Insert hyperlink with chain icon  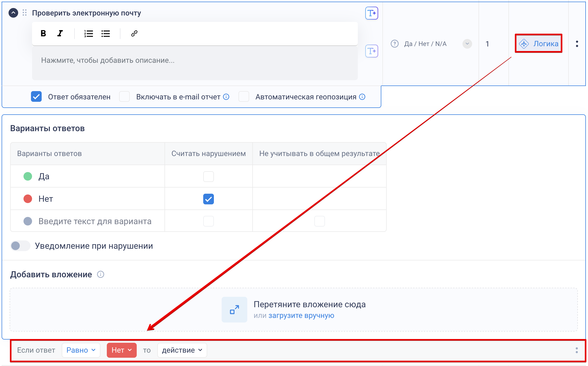(134, 33)
